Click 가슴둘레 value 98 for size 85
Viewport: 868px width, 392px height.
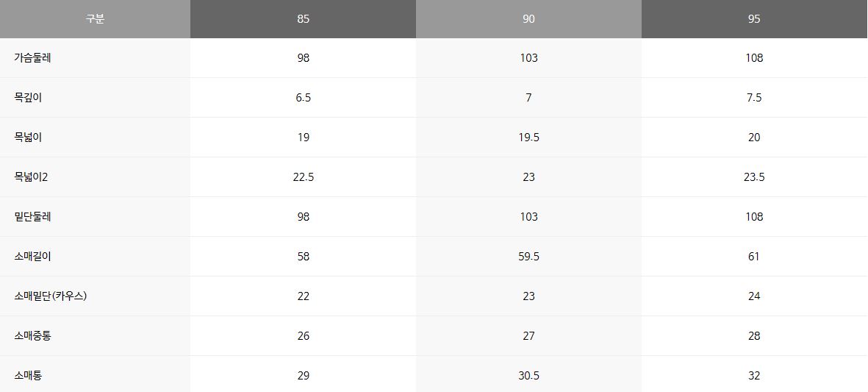(303, 58)
